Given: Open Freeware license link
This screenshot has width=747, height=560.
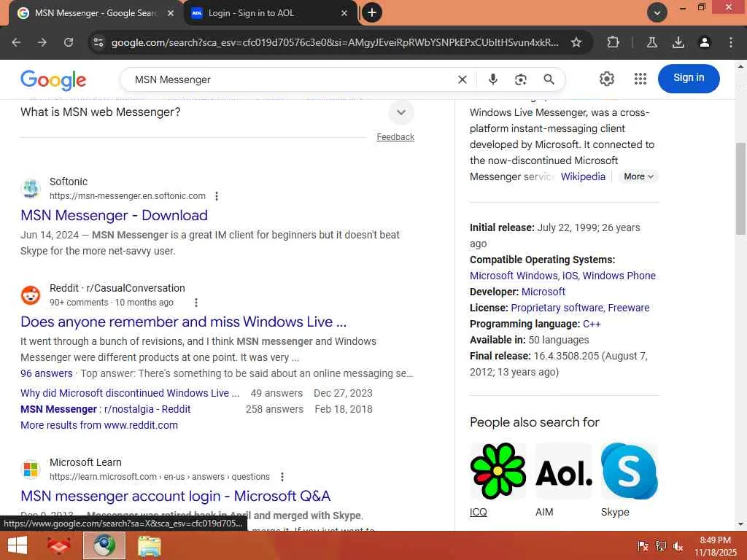Looking at the screenshot, I should [628, 308].
